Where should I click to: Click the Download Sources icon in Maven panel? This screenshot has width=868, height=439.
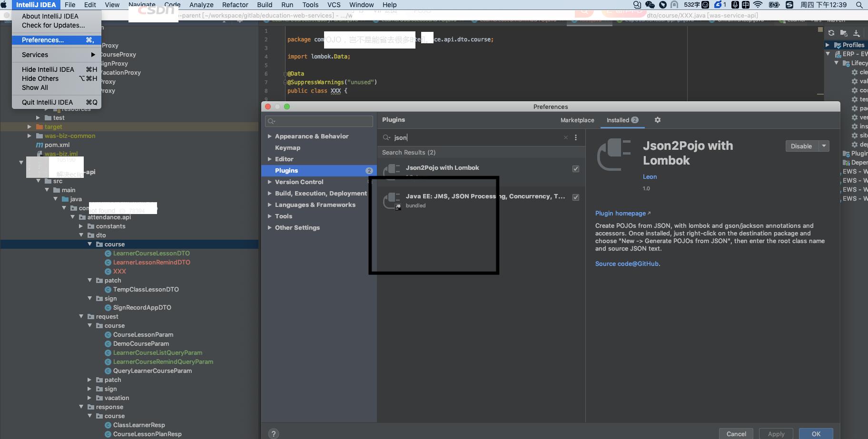[856, 33]
